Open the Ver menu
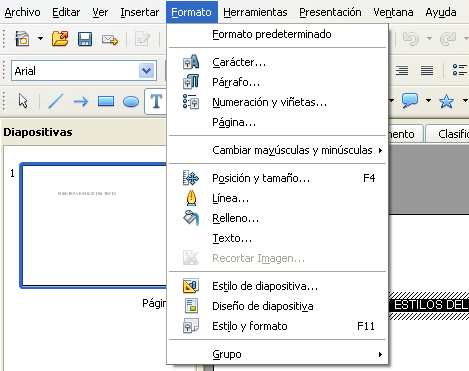Image resolution: width=469 pixels, height=371 pixels. point(100,12)
